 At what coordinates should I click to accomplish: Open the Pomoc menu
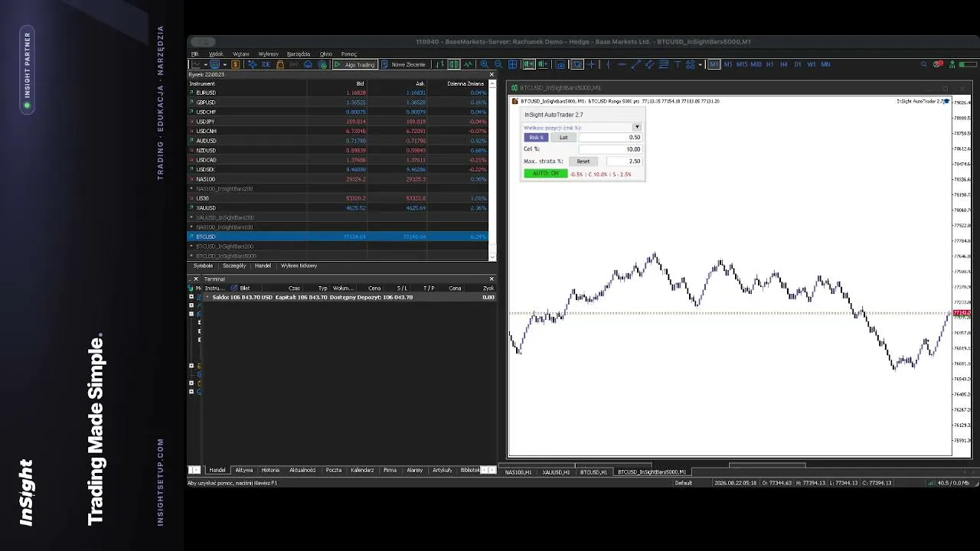348,54
